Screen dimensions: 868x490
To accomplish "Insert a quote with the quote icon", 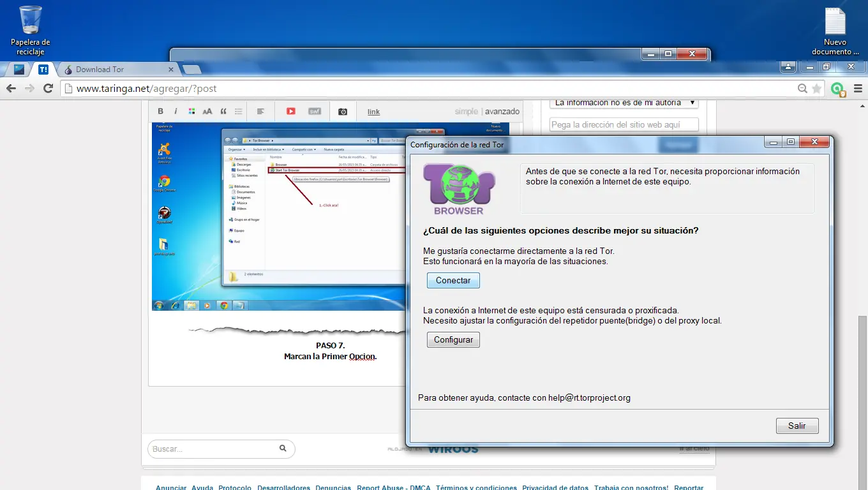I will (x=223, y=112).
